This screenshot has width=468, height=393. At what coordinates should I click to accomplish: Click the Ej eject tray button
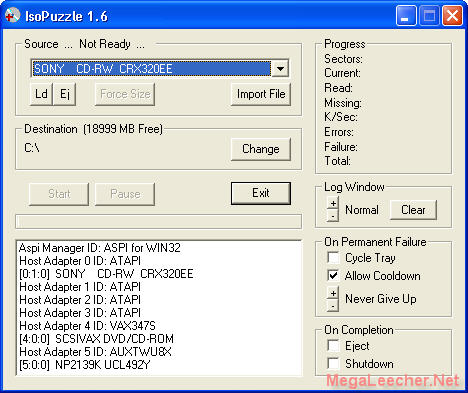(65, 94)
